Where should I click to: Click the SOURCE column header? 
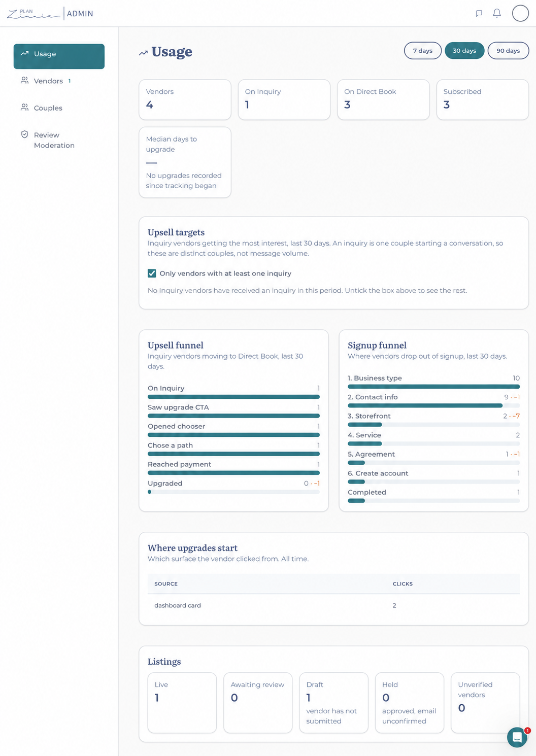coord(166,584)
